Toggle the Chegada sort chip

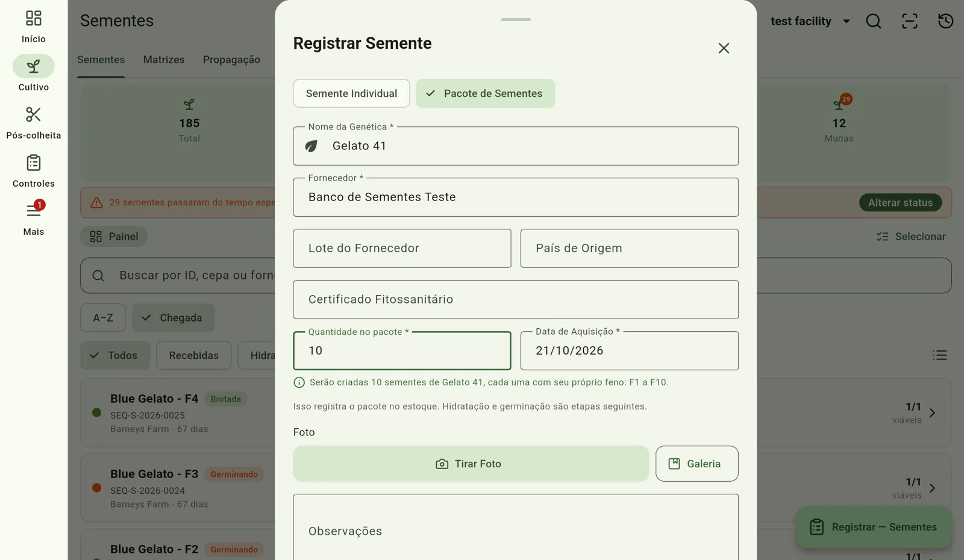174,318
